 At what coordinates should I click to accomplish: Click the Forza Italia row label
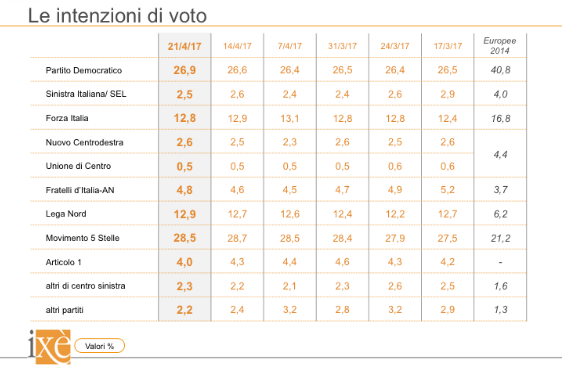tap(67, 118)
